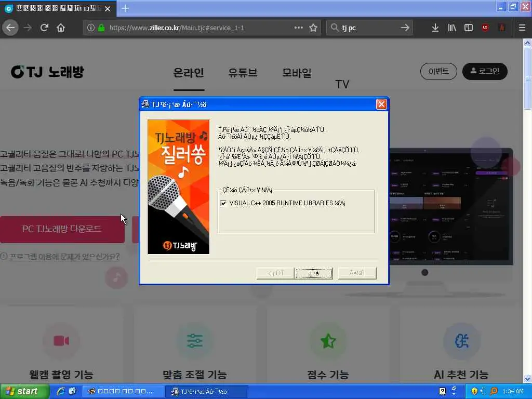Click the browser Forward arrow button
The height and width of the screenshot is (399, 532).
click(28, 28)
